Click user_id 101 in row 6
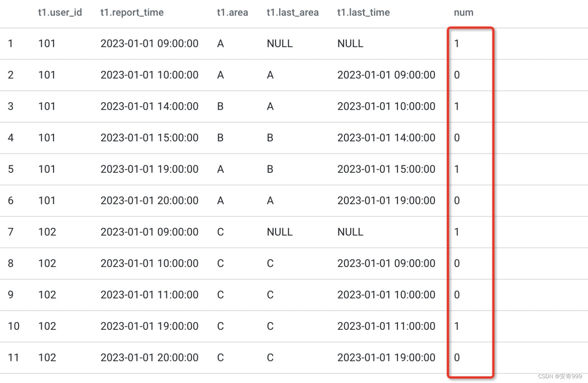Screen dimensions: 588x383 (47, 201)
